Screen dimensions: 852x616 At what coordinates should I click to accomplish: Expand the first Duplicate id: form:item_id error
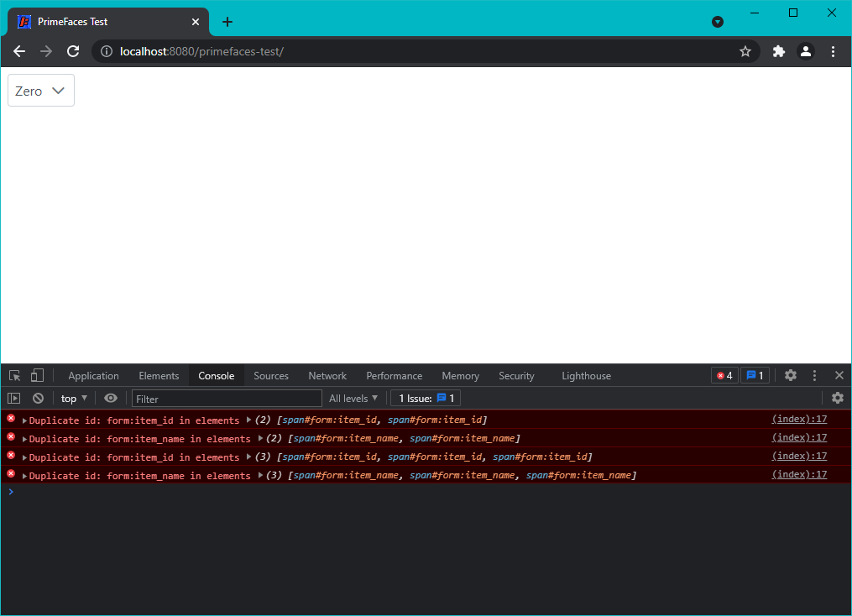pyautogui.click(x=25, y=420)
